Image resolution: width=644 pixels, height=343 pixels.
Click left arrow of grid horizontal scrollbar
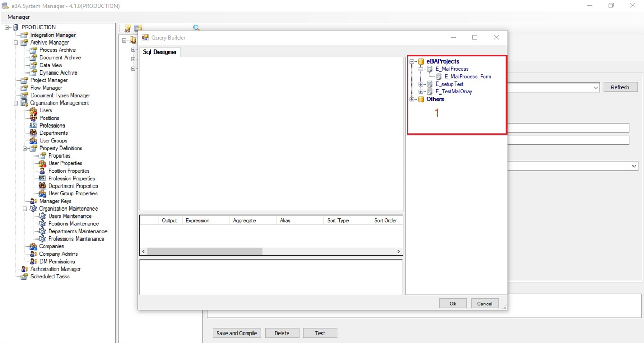click(x=144, y=252)
